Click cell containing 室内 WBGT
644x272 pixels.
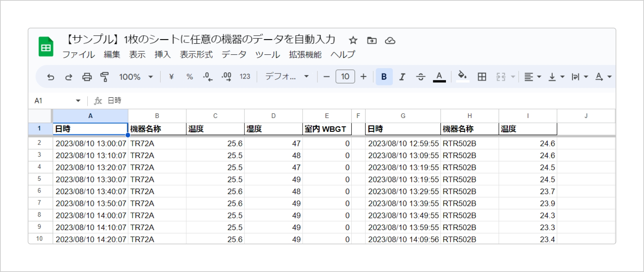click(327, 129)
